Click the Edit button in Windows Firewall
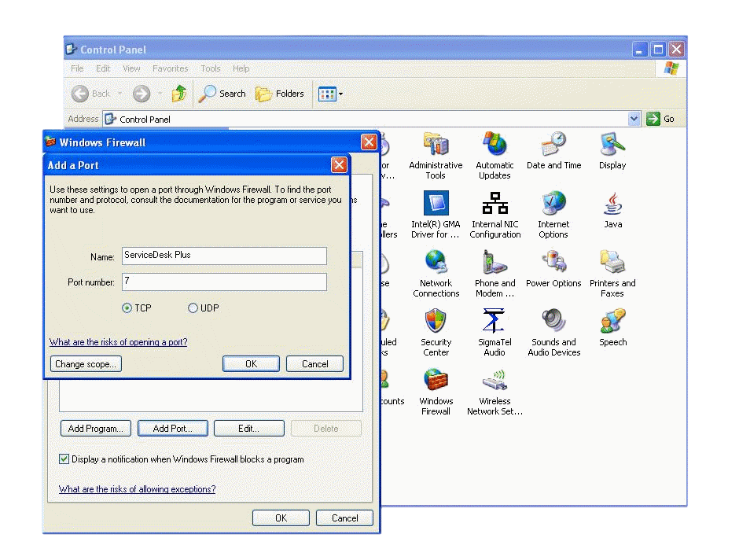The height and width of the screenshot is (560, 739). pos(249,428)
